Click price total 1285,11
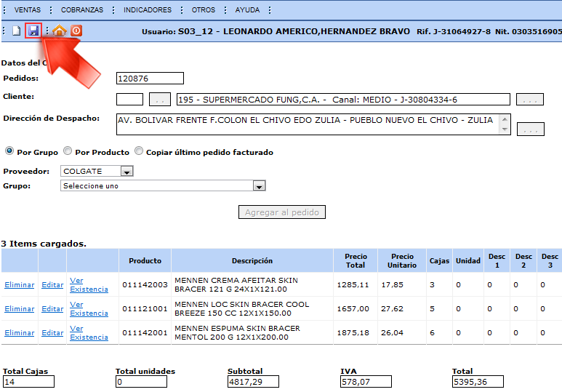 (353, 285)
